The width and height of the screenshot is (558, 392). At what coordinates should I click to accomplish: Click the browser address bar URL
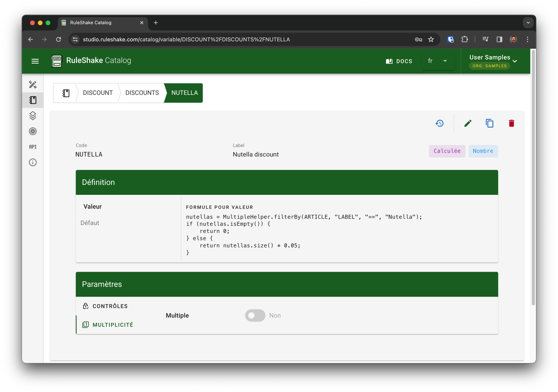(x=186, y=39)
